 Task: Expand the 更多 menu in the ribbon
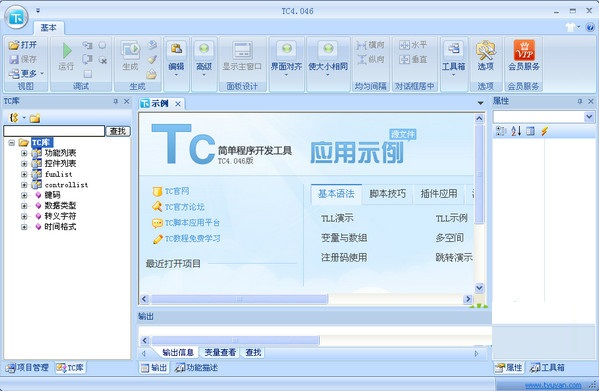(x=26, y=73)
